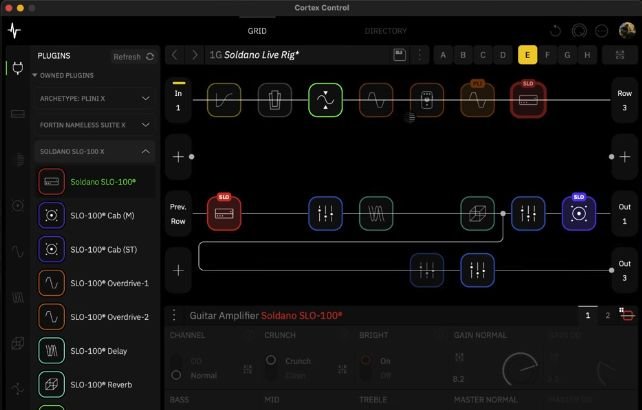Select the SLO cab block before Out 1
Image resolution: width=642 pixels, height=410 pixels.
click(x=579, y=213)
